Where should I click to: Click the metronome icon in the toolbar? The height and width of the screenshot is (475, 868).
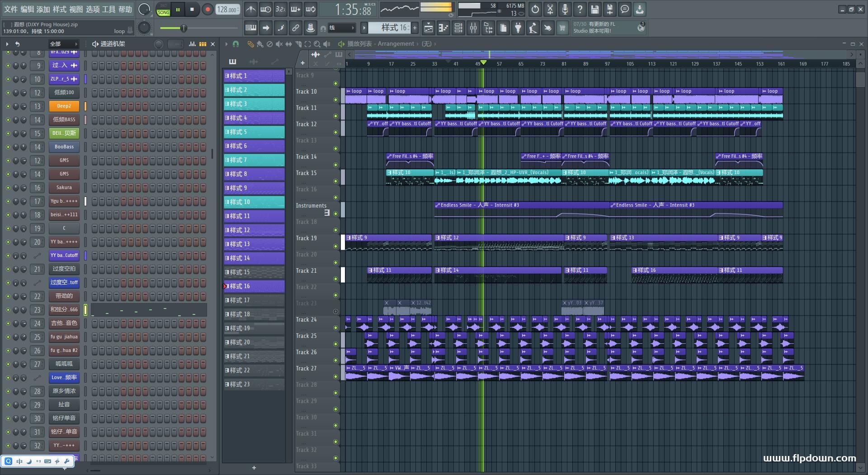pos(250,9)
